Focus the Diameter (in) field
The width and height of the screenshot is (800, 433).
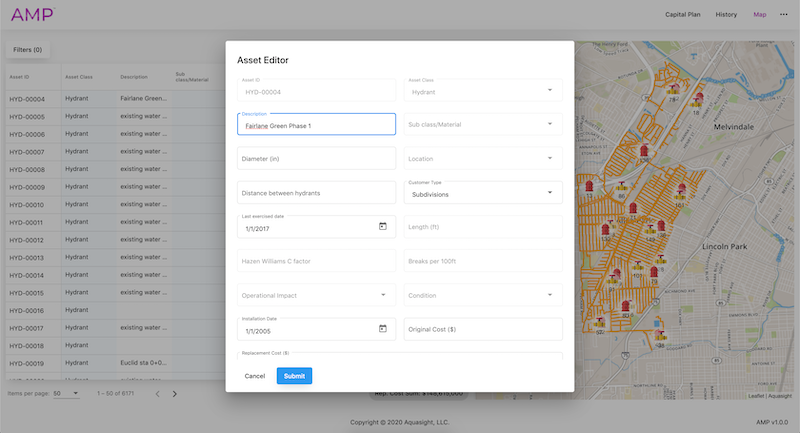click(x=316, y=159)
